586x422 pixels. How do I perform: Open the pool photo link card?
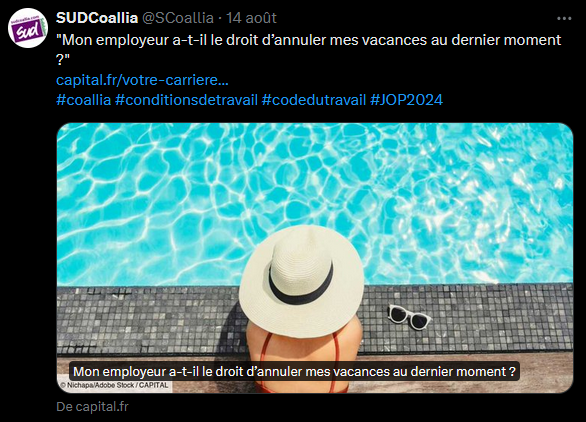click(315, 258)
